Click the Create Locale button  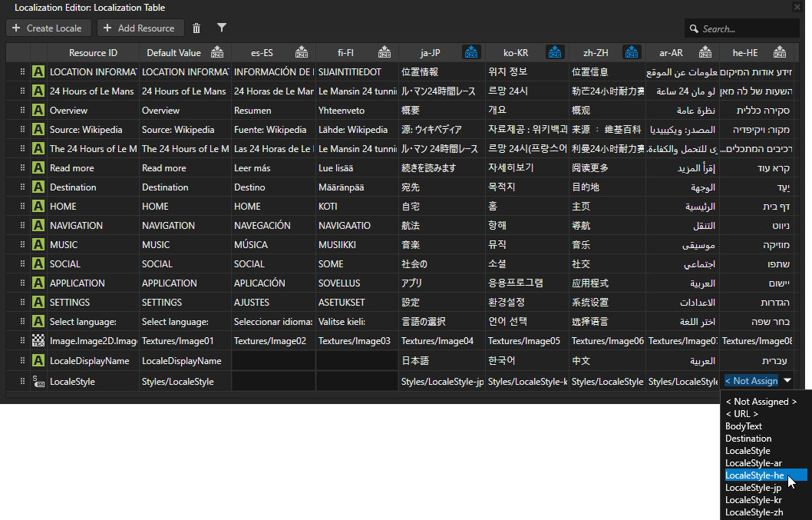pyautogui.click(x=49, y=28)
